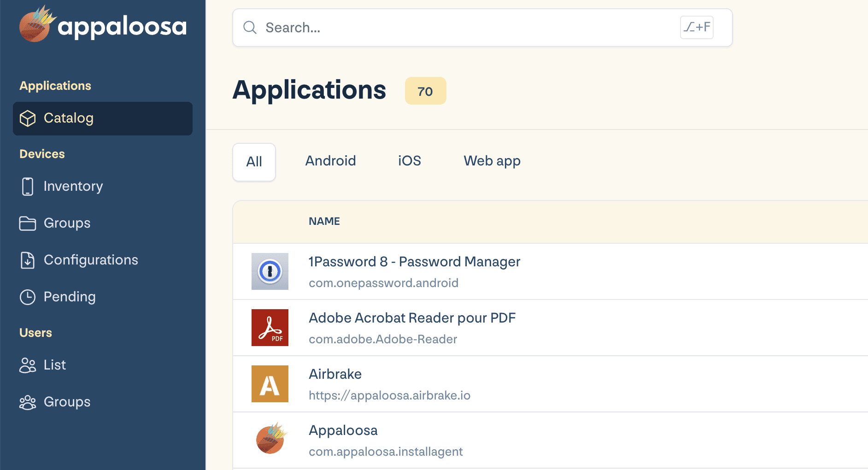The height and width of the screenshot is (470, 868).
Task: Click https://appaloosa.airbrake.io URL text
Action: [x=389, y=395]
